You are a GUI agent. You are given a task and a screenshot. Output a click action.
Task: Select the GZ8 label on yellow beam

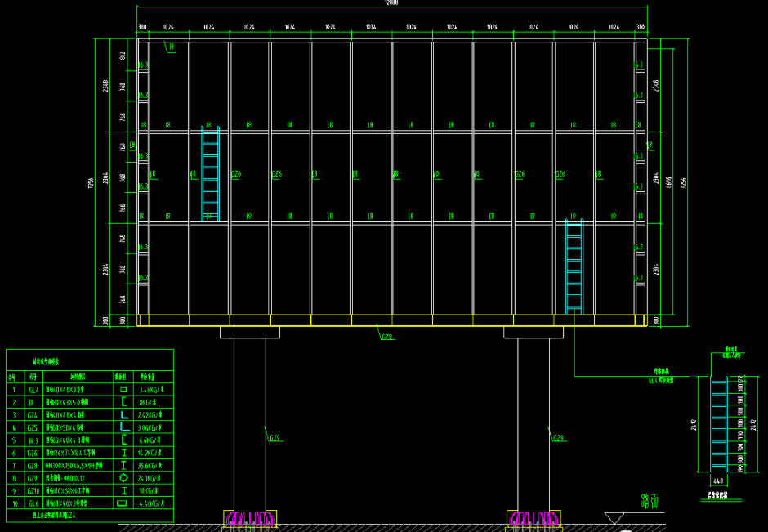click(386, 335)
